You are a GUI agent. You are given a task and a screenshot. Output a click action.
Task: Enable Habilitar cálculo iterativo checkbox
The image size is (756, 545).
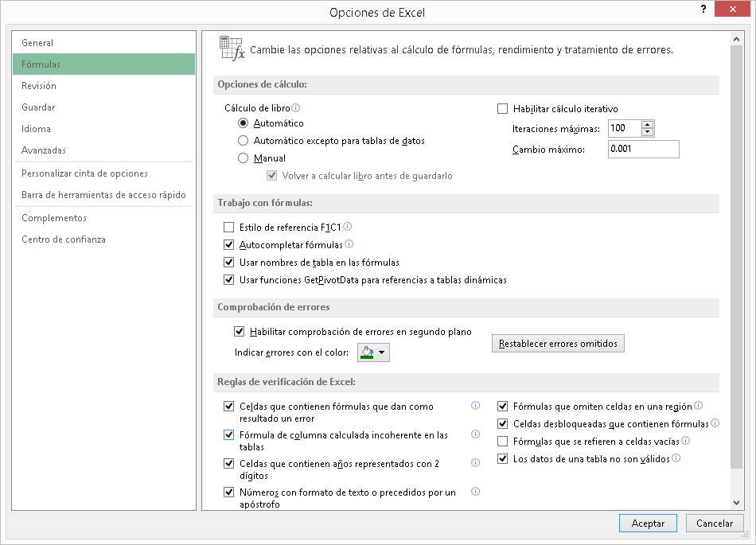pos(502,109)
